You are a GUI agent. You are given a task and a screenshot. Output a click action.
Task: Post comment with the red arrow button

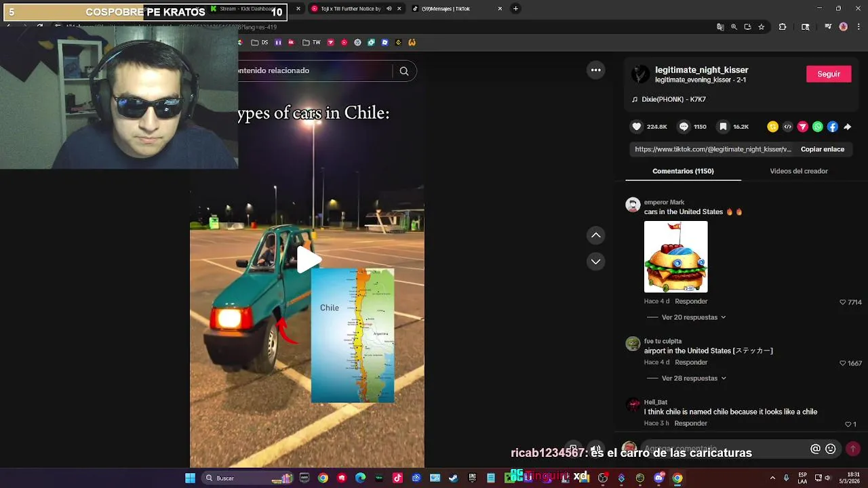click(x=853, y=449)
